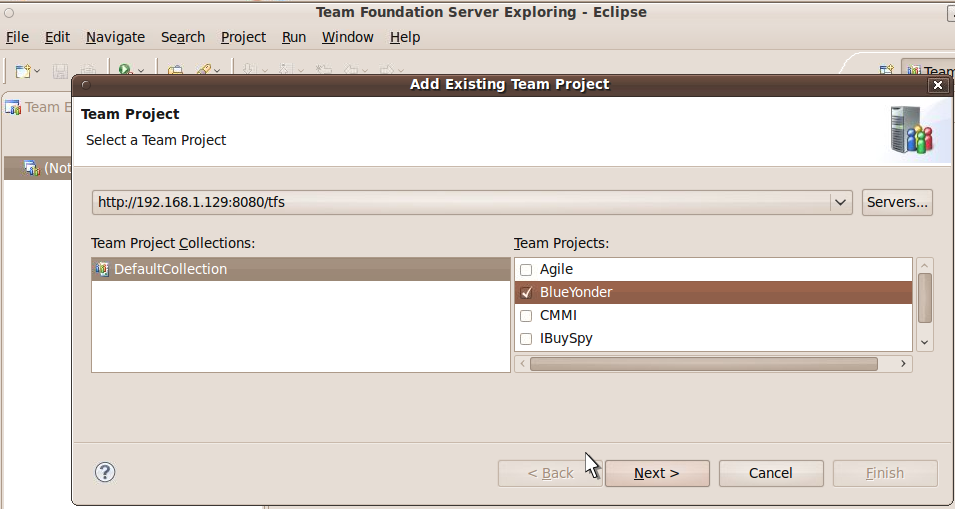Click the Team Explorer view tab icon

point(13,108)
